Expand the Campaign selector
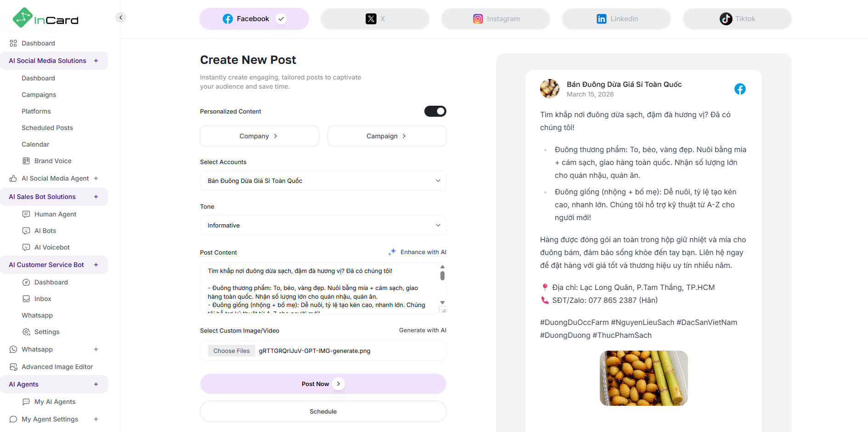Screen dimensions: 868x432 pos(387,136)
